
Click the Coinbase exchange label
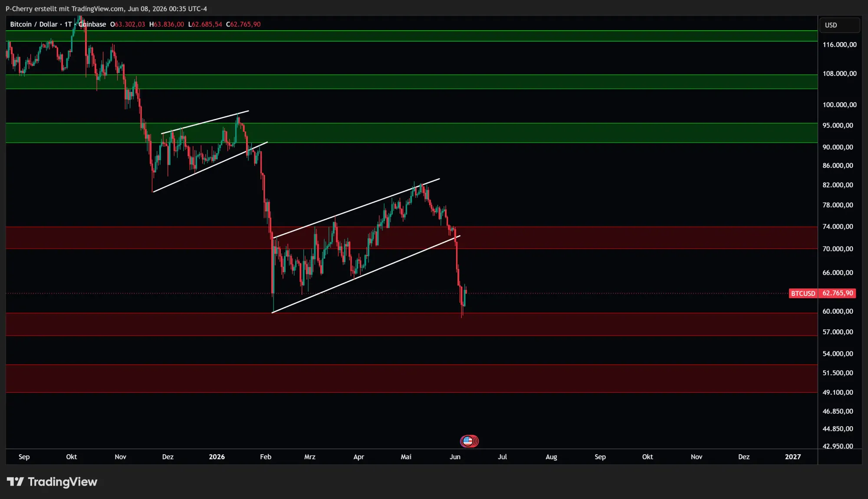pyautogui.click(x=92, y=24)
